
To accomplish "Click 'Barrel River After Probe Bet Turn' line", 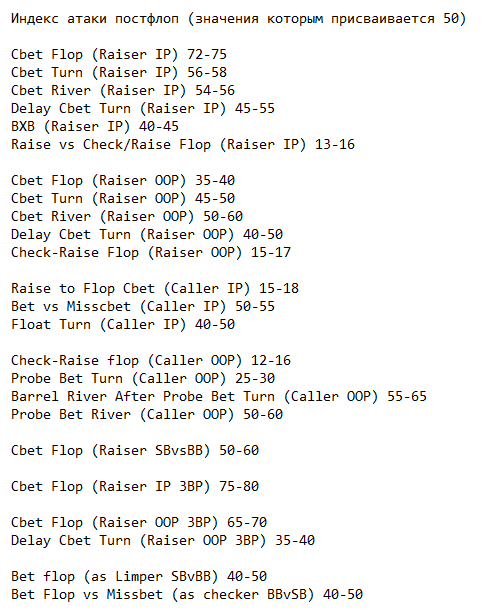I will 219,396.
